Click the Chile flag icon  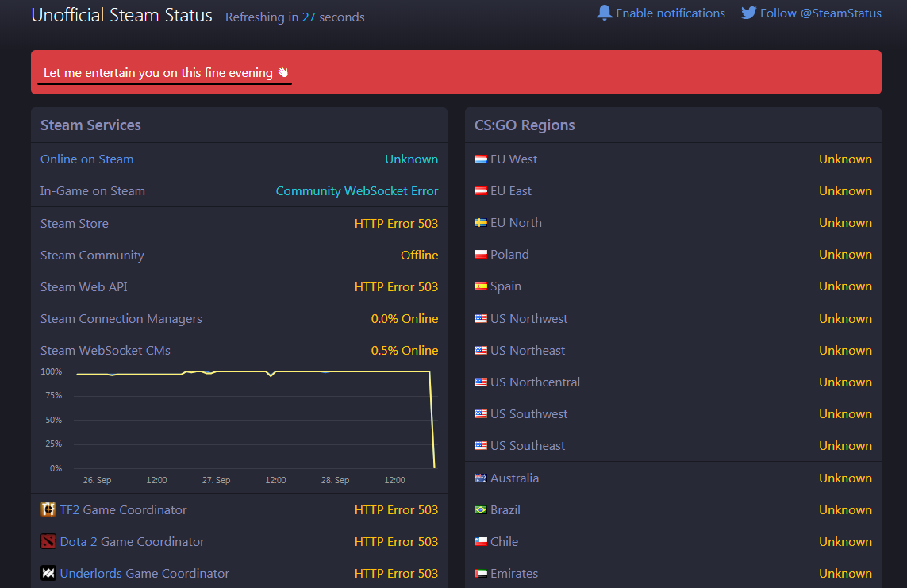tap(480, 541)
